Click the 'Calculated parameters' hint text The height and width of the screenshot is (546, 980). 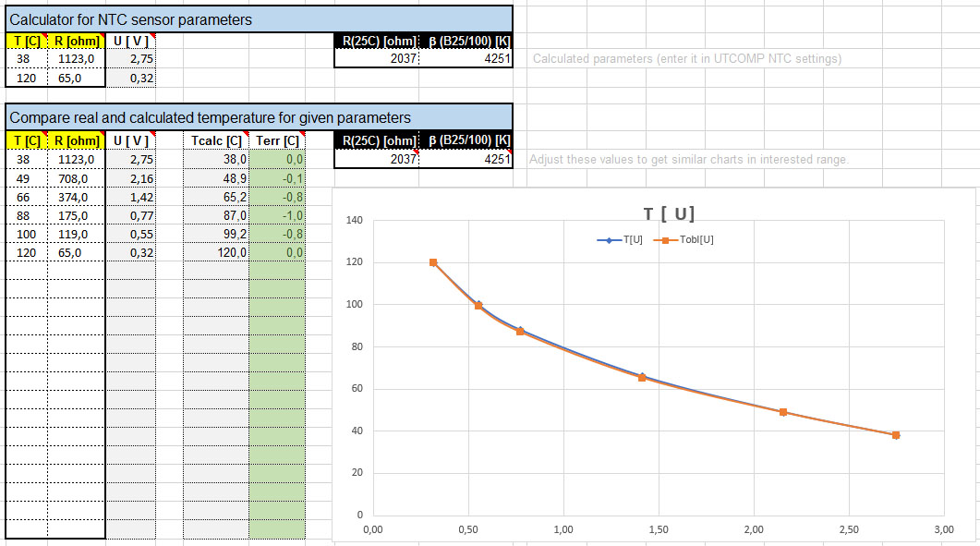(687, 59)
